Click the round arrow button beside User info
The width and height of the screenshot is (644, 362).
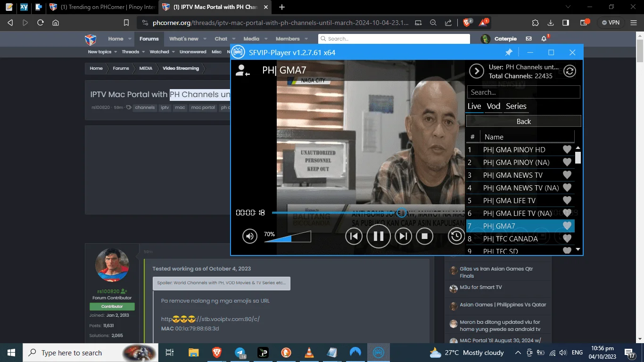(477, 71)
